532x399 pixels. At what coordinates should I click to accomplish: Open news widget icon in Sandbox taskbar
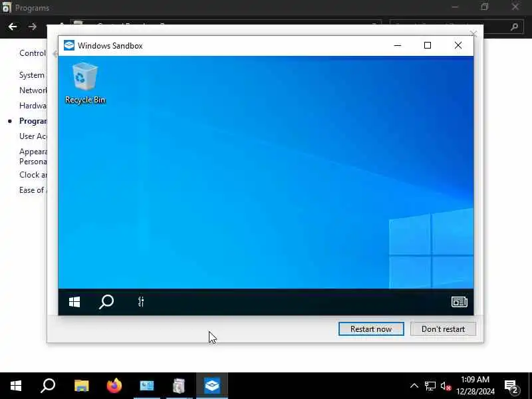[x=459, y=302]
